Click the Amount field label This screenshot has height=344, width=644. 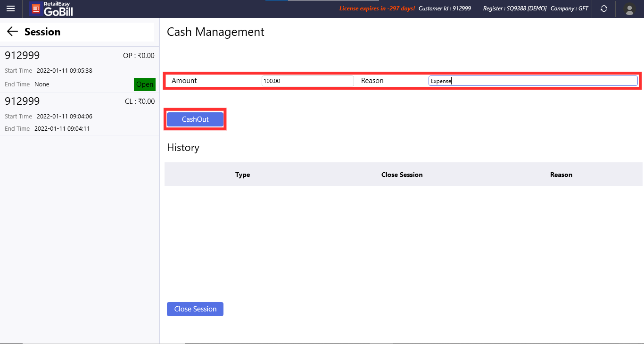184,81
